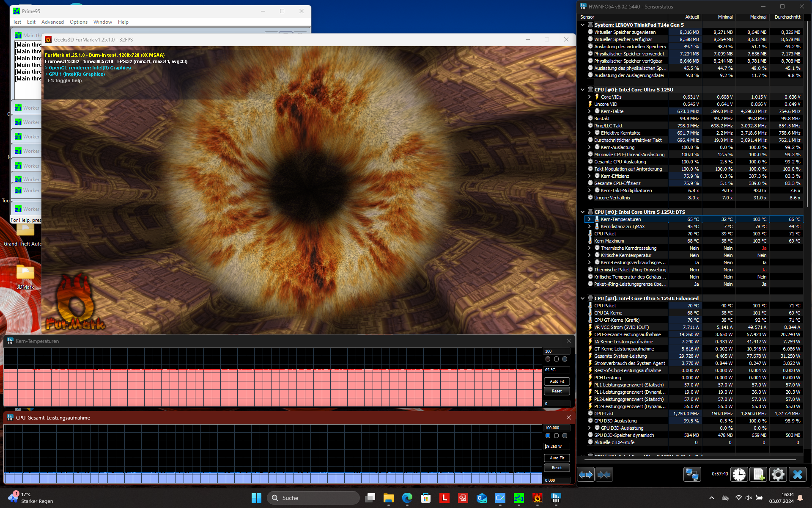This screenshot has width=812, height=508.
Task: Select the GPU-Takt sensor row
Action: [x=693, y=414]
